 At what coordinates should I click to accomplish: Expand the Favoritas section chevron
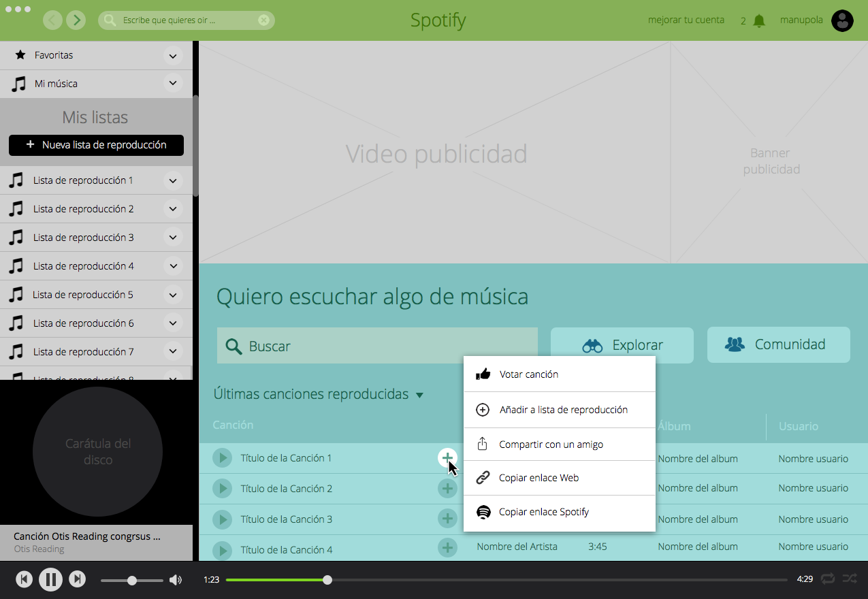coord(173,55)
